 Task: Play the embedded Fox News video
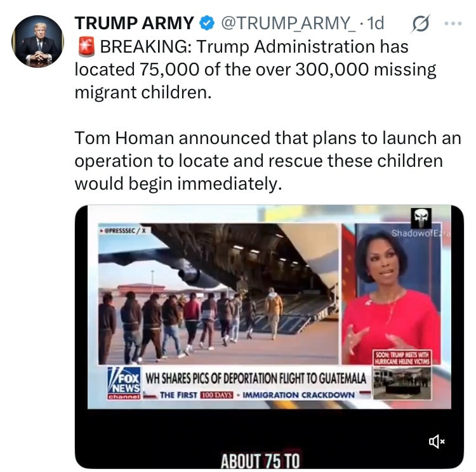(269, 337)
